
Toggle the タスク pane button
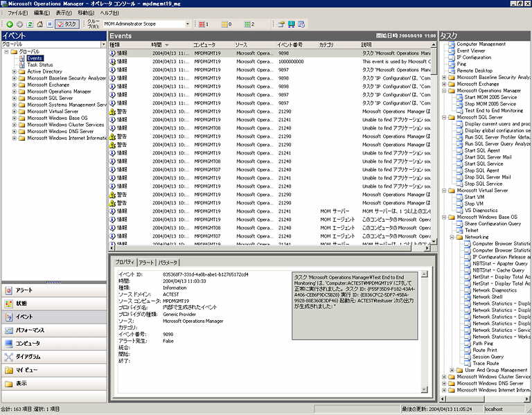coord(67,24)
